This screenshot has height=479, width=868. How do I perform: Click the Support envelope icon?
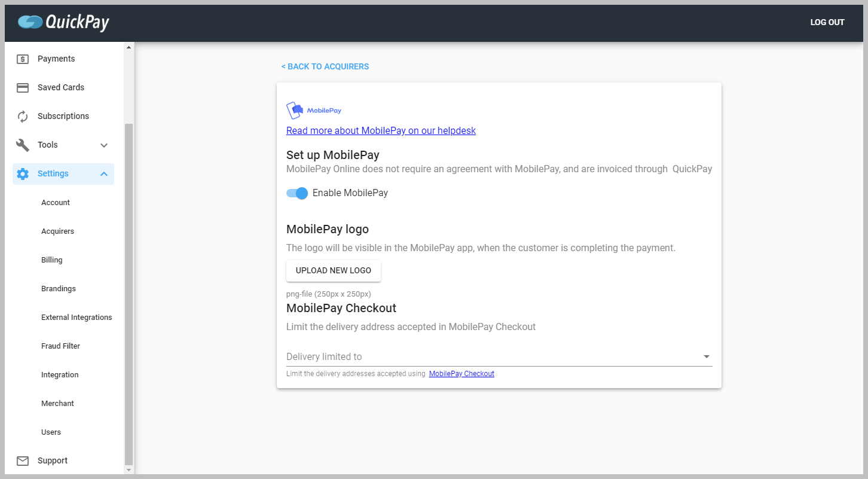click(x=23, y=460)
